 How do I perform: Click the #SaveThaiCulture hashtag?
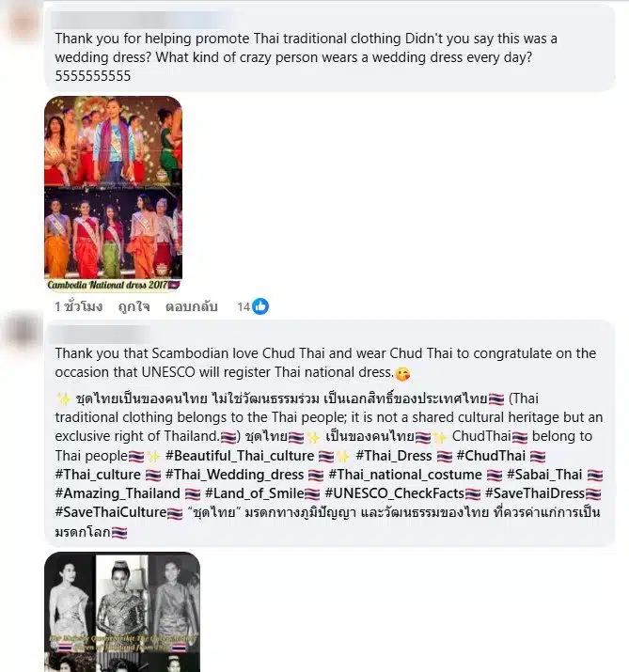pyautogui.click(x=111, y=512)
